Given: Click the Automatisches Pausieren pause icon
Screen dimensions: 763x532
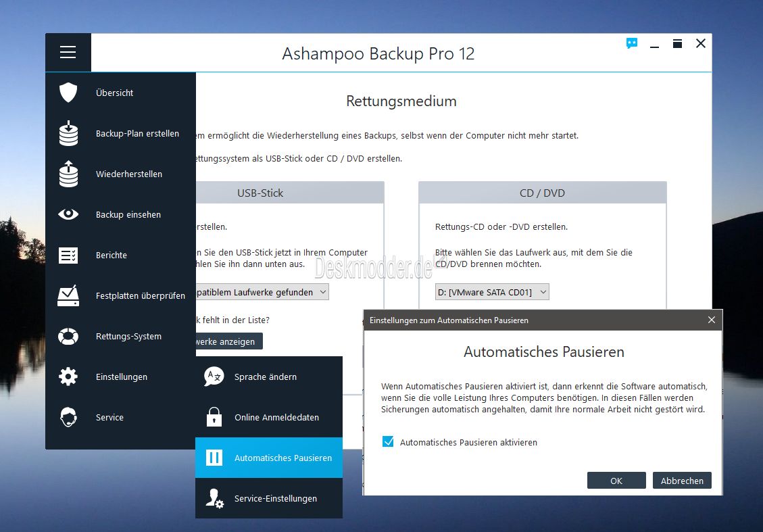Looking at the screenshot, I should point(214,458).
